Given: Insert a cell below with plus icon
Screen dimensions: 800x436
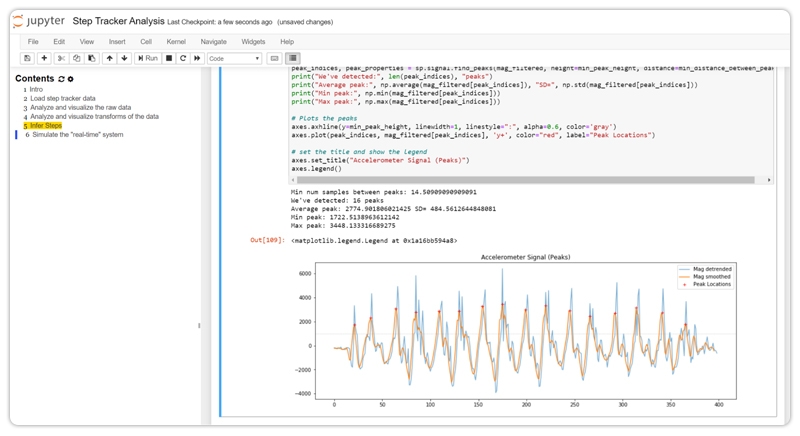Looking at the screenshot, I should (44, 59).
